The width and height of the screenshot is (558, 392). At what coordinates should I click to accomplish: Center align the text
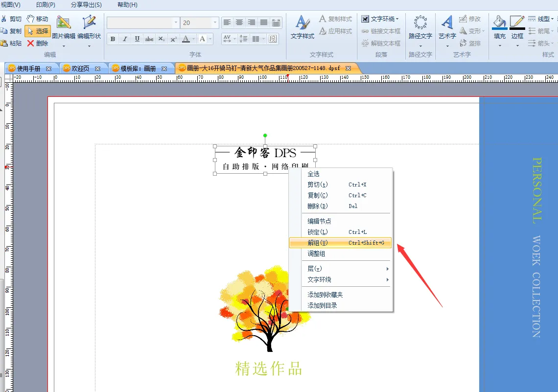point(239,23)
